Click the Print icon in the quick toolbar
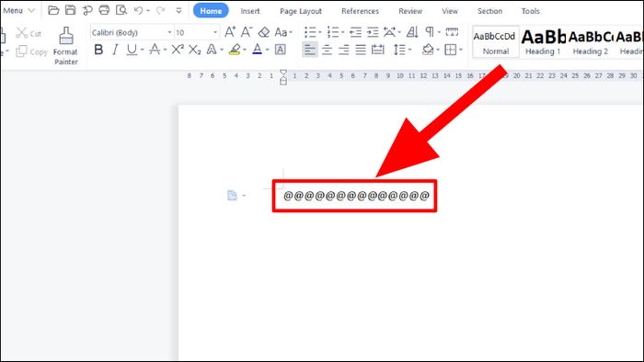The image size is (644, 362). [104, 10]
